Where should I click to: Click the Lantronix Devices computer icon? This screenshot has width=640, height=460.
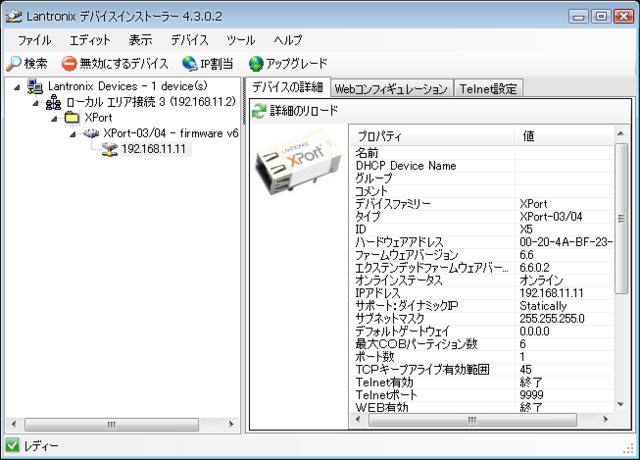click(35, 86)
